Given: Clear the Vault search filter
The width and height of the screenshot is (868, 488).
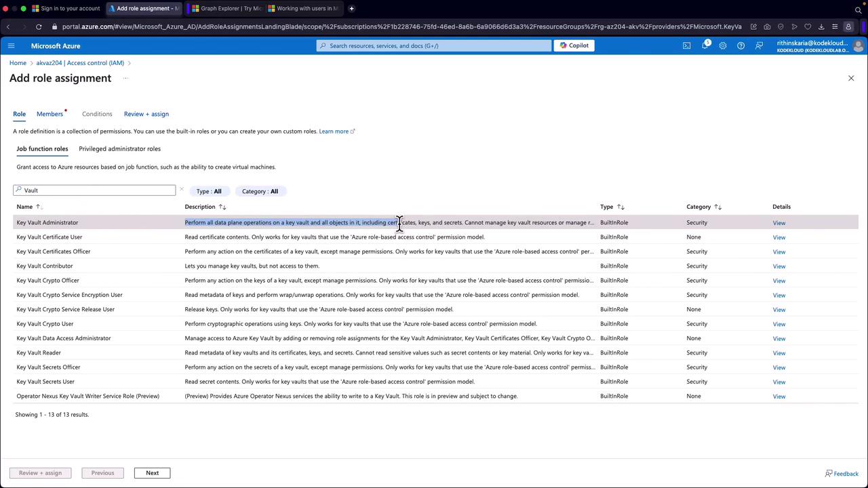Looking at the screenshot, I should click(x=181, y=190).
